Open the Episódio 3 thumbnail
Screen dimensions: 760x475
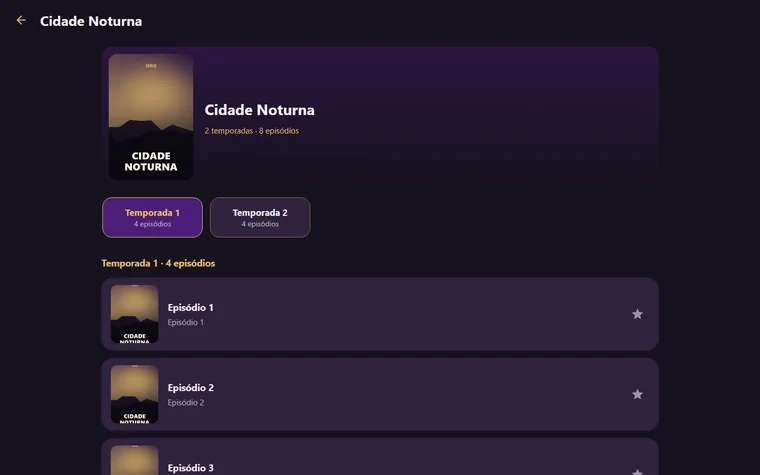point(134,460)
